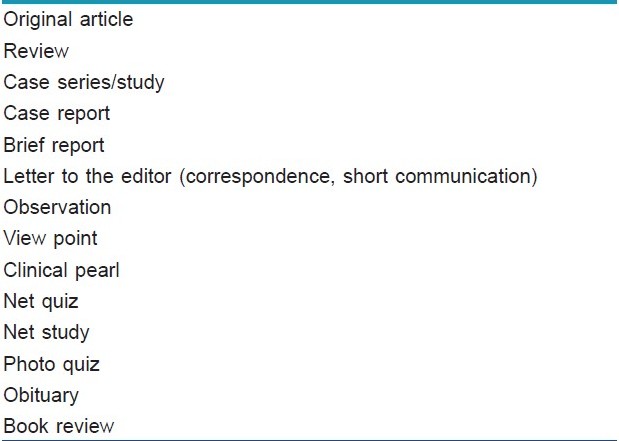Click the blue header bar at top

coord(310,2)
